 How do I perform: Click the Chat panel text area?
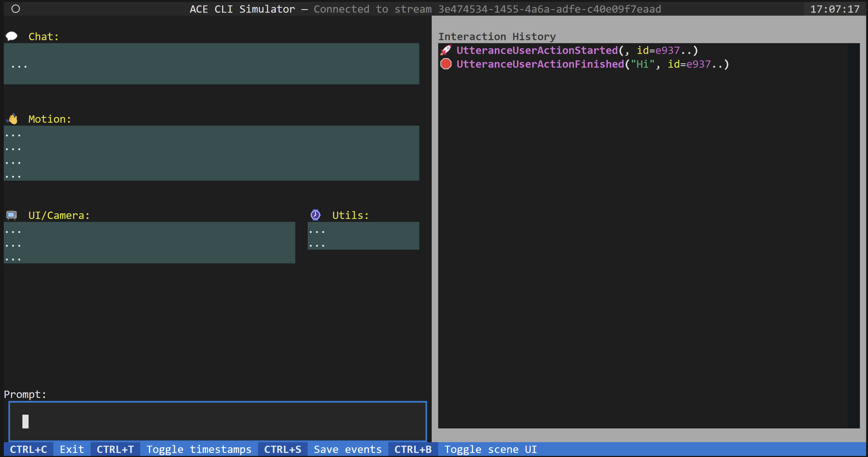(x=212, y=64)
